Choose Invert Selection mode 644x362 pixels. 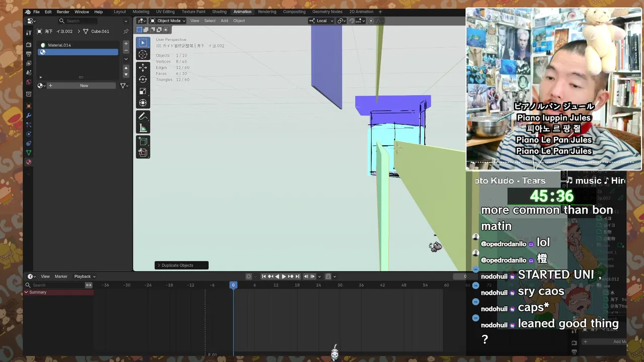(159, 30)
